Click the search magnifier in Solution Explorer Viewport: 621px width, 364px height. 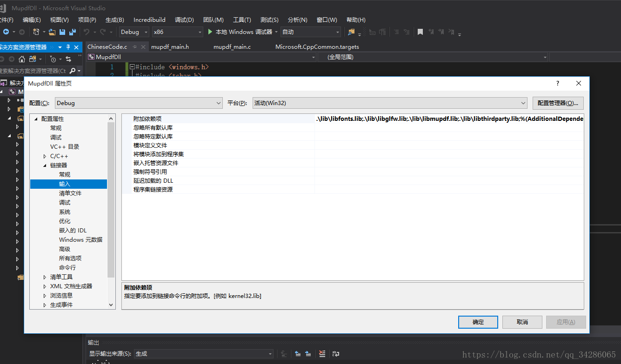click(x=72, y=71)
